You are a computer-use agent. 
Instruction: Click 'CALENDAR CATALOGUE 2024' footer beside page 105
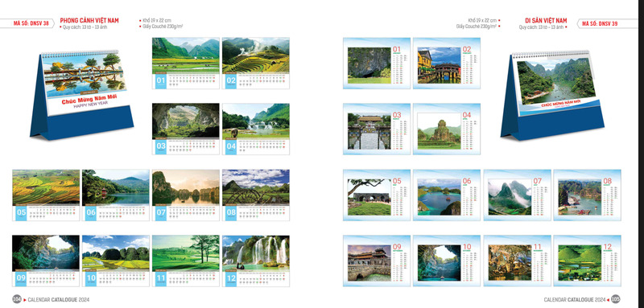coord(575,299)
